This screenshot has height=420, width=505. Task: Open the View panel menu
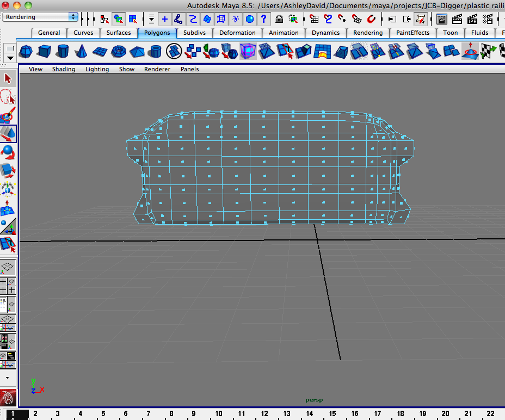(35, 69)
